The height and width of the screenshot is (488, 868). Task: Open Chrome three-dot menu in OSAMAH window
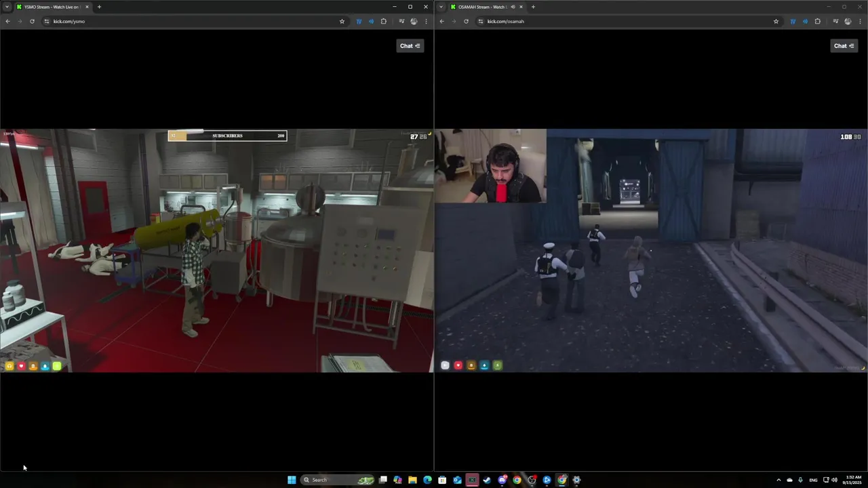(x=860, y=21)
